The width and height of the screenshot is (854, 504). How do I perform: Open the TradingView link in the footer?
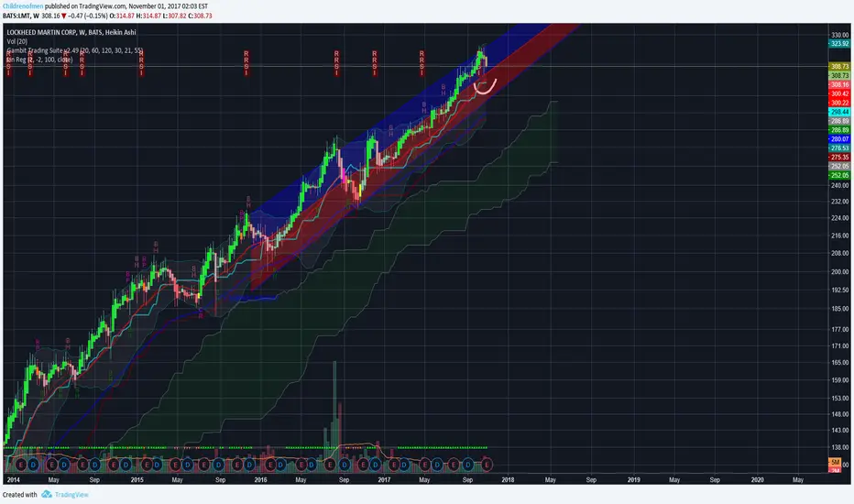[x=71, y=495]
